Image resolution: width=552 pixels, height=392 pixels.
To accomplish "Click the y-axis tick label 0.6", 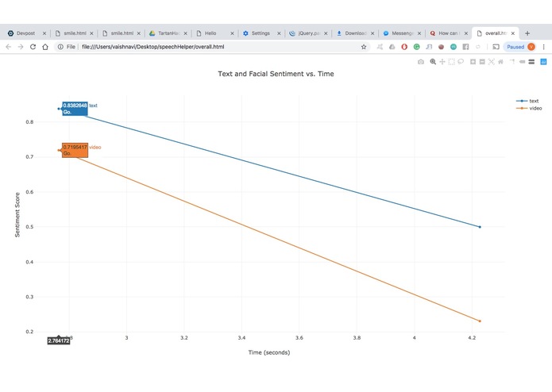I will [29, 192].
